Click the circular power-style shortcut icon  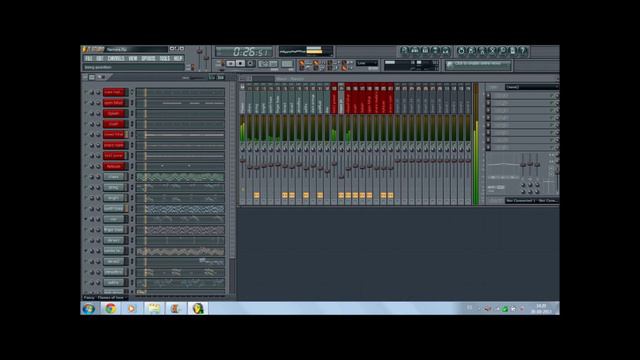point(461,51)
